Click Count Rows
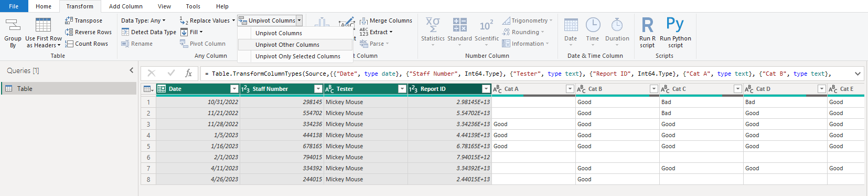This screenshot has height=196, width=868. 87,44
